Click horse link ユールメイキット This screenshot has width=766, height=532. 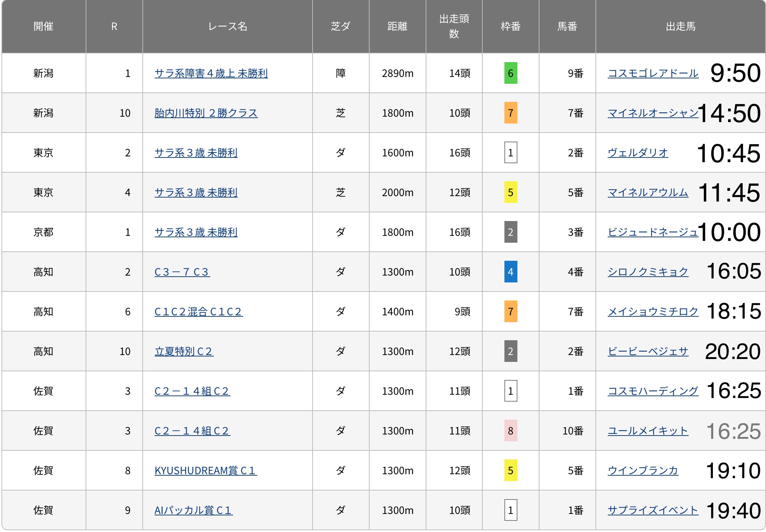[648, 431]
